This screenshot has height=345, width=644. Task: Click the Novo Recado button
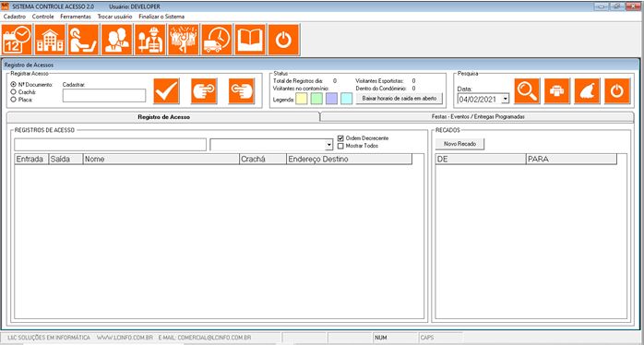[460, 144]
